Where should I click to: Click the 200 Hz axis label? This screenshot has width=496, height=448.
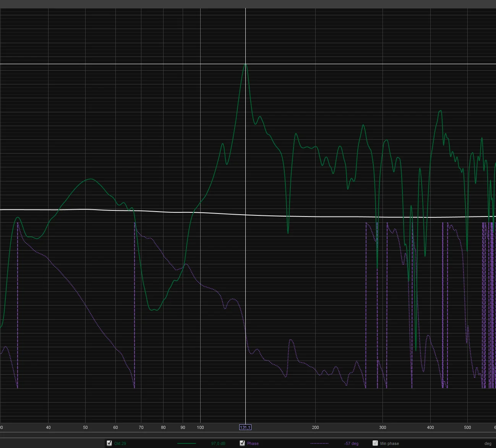click(315, 427)
